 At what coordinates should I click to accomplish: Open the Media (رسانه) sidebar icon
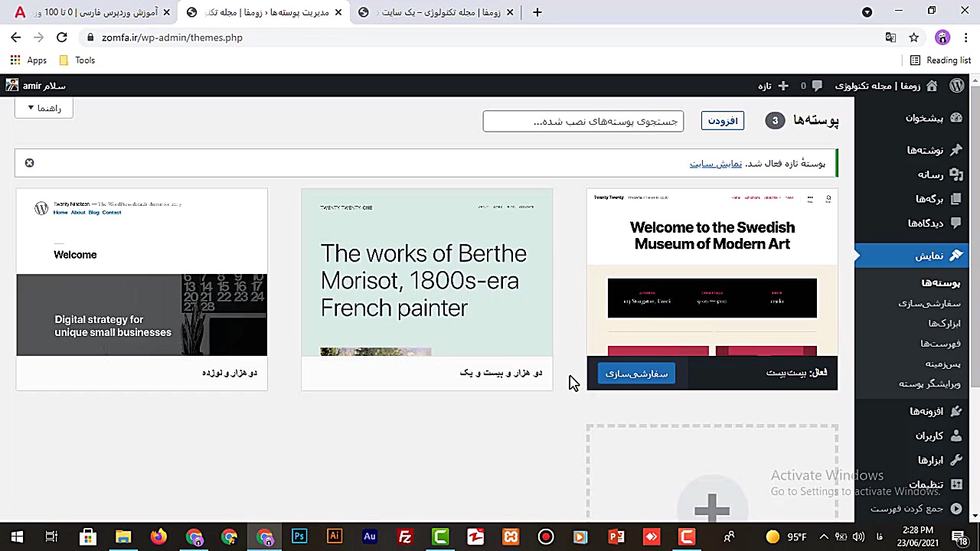(955, 174)
